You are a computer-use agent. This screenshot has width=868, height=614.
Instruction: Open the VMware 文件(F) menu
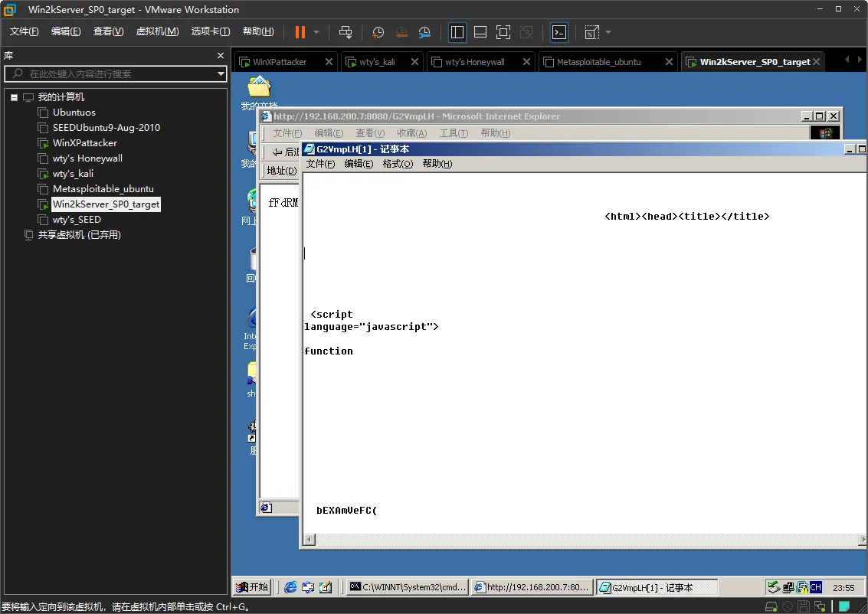pyautogui.click(x=24, y=31)
